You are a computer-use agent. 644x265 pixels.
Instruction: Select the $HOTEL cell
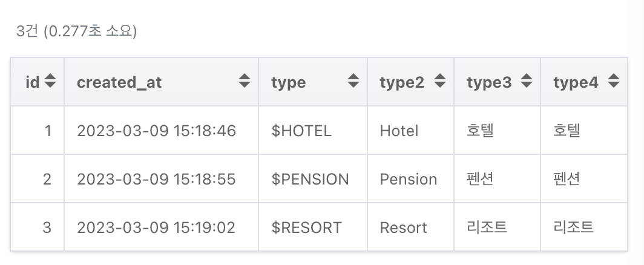301,131
